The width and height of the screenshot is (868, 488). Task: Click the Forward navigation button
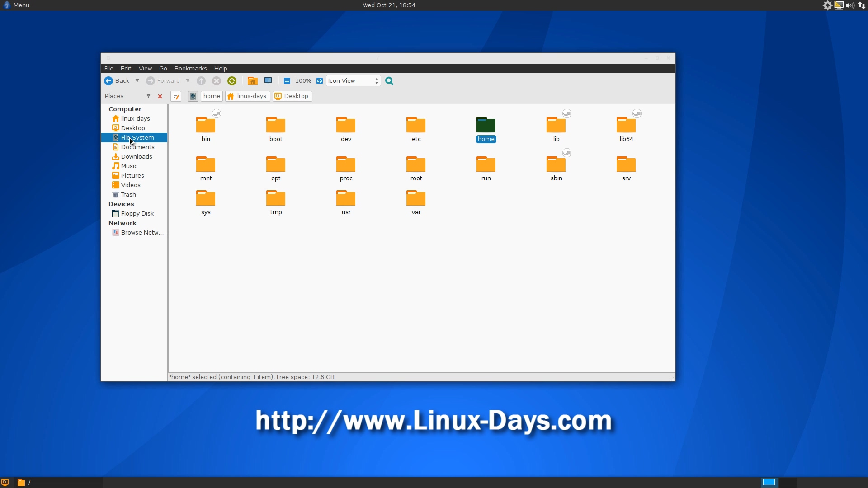click(x=163, y=81)
